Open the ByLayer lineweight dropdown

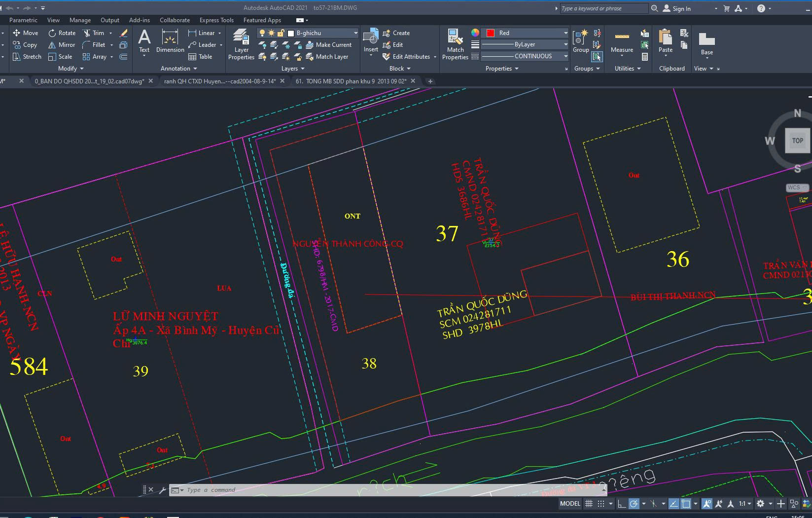565,44
